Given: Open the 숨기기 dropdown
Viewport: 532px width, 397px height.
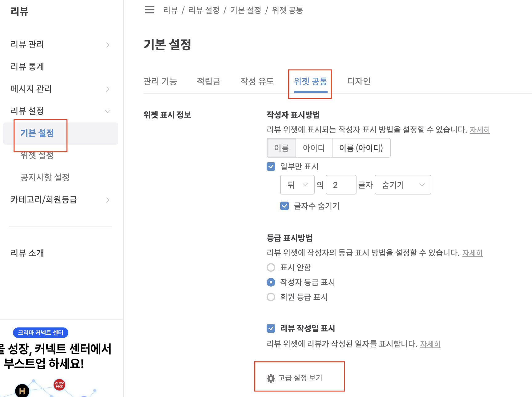Looking at the screenshot, I should (403, 185).
